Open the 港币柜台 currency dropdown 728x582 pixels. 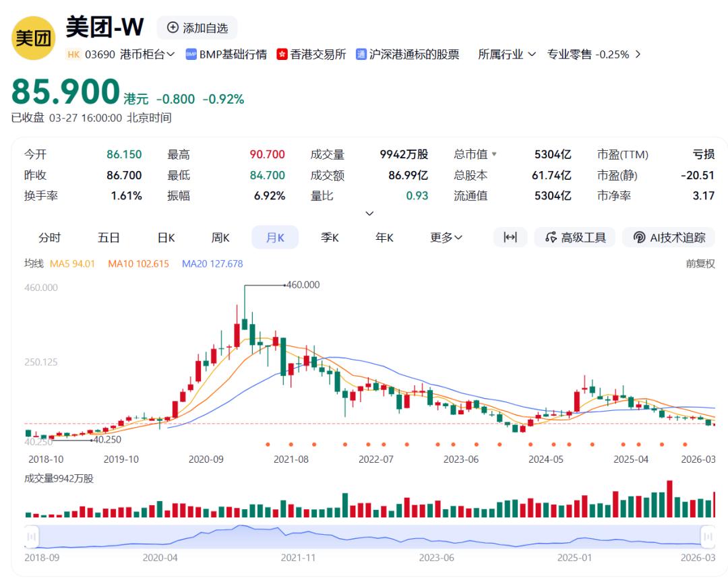(147, 55)
